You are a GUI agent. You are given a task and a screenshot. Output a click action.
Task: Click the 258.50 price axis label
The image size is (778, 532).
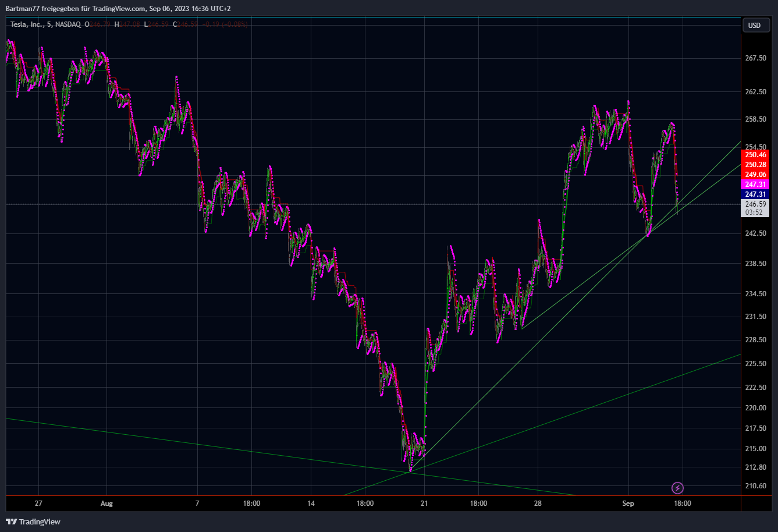pyautogui.click(x=755, y=119)
